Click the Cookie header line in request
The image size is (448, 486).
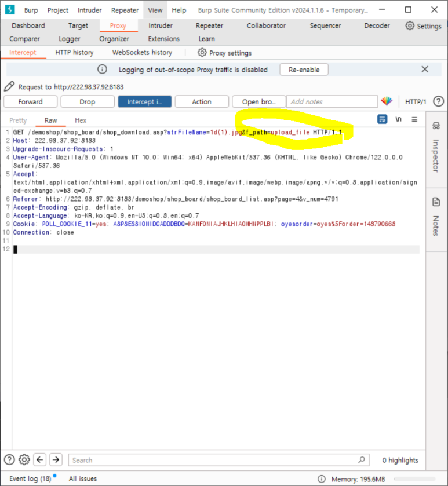pos(204,224)
